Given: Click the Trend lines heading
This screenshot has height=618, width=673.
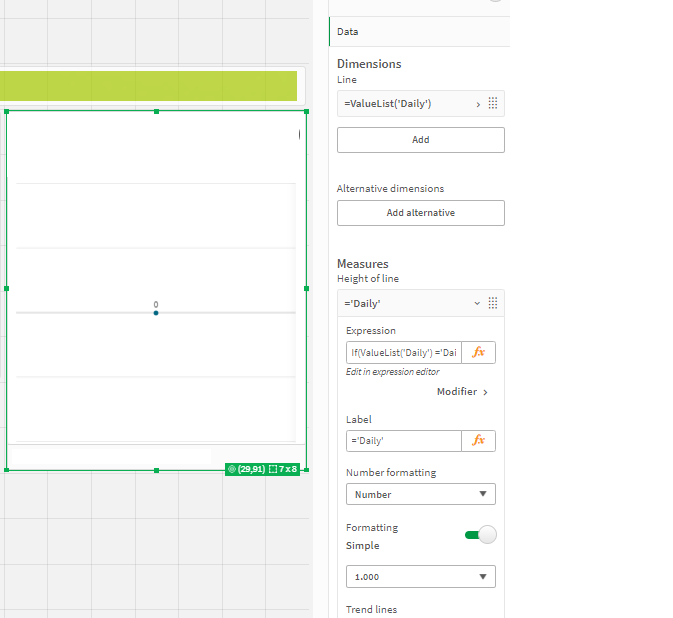Looking at the screenshot, I should coord(371,609).
